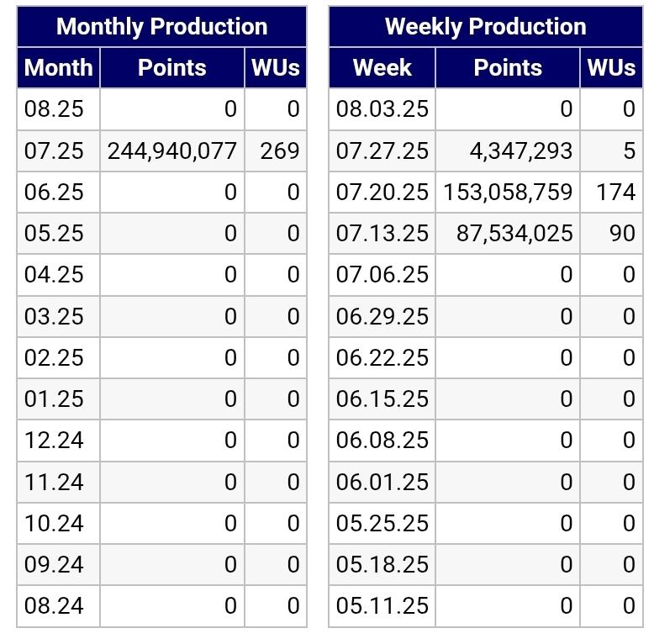Screen dimensions: 654x644
Task: Click the 244,940,077 points value
Action: [172, 151]
